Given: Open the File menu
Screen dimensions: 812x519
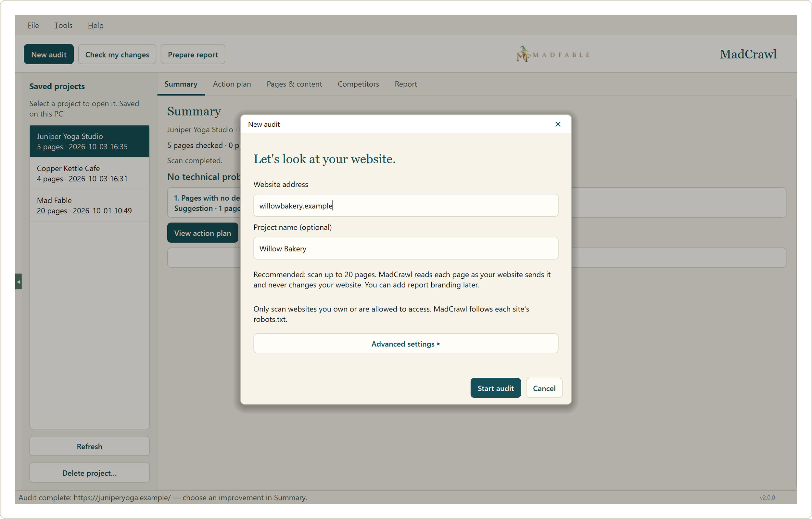Looking at the screenshot, I should (33, 25).
